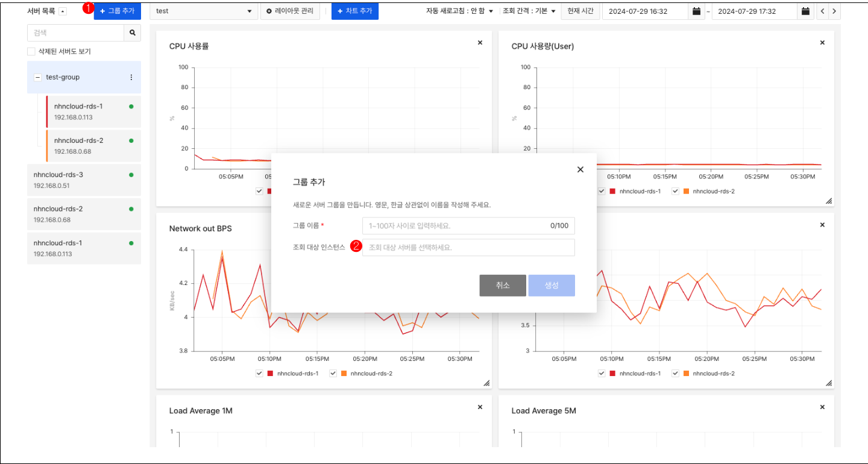
Task: Click resize handle of Network out BPS chart
Action: 486,383
